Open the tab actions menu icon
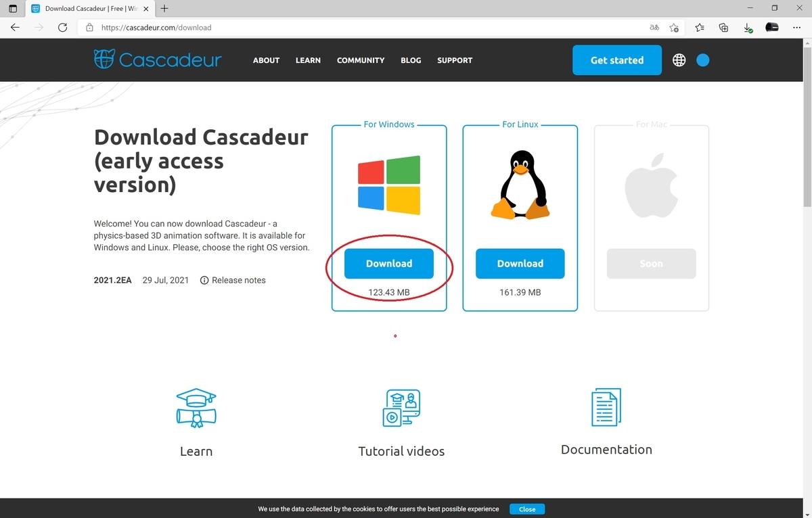This screenshot has width=812, height=518. point(13,9)
